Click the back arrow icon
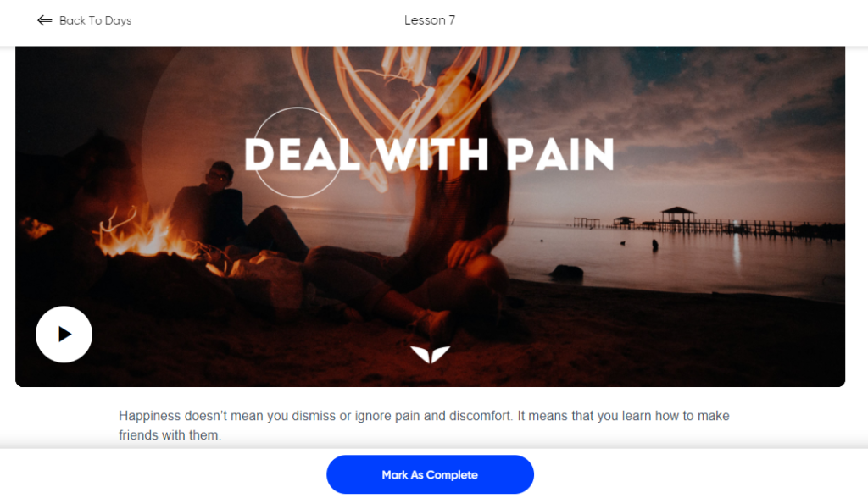 tap(44, 20)
